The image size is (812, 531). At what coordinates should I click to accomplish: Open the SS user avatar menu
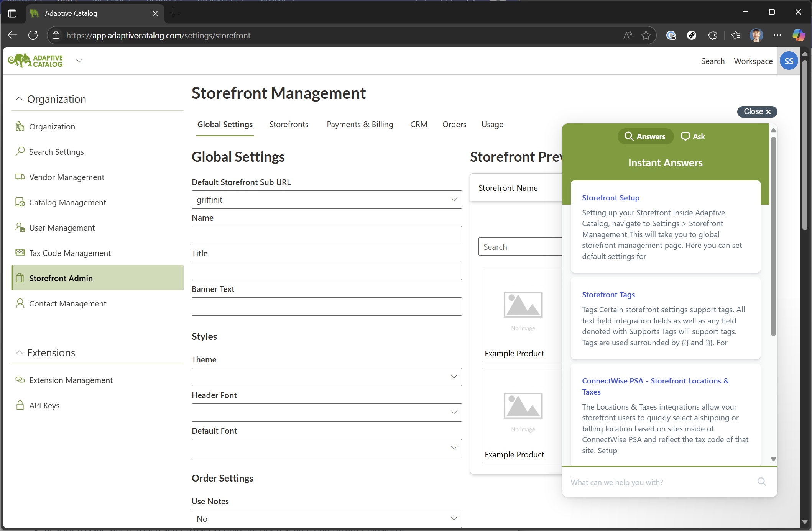click(789, 61)
